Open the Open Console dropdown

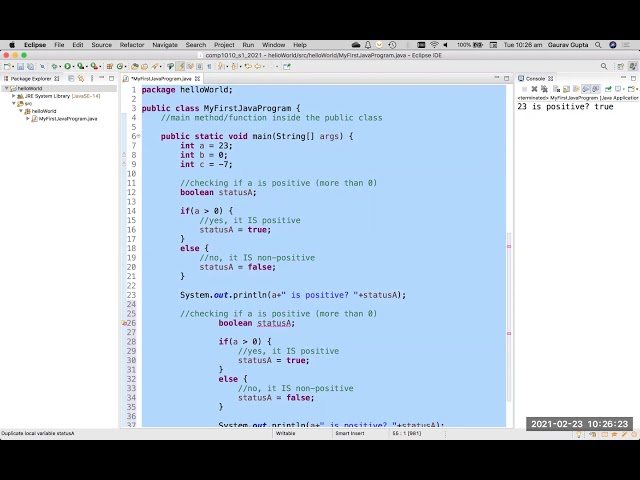click(x=637, y=89)
